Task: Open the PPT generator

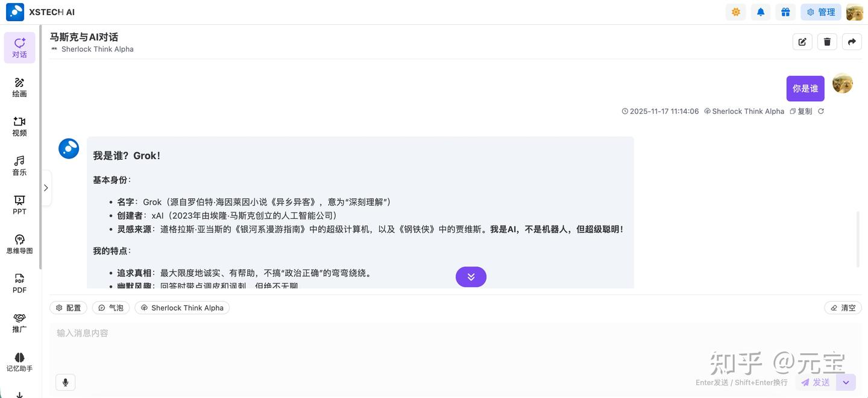Action: click(x=19, y=205)
